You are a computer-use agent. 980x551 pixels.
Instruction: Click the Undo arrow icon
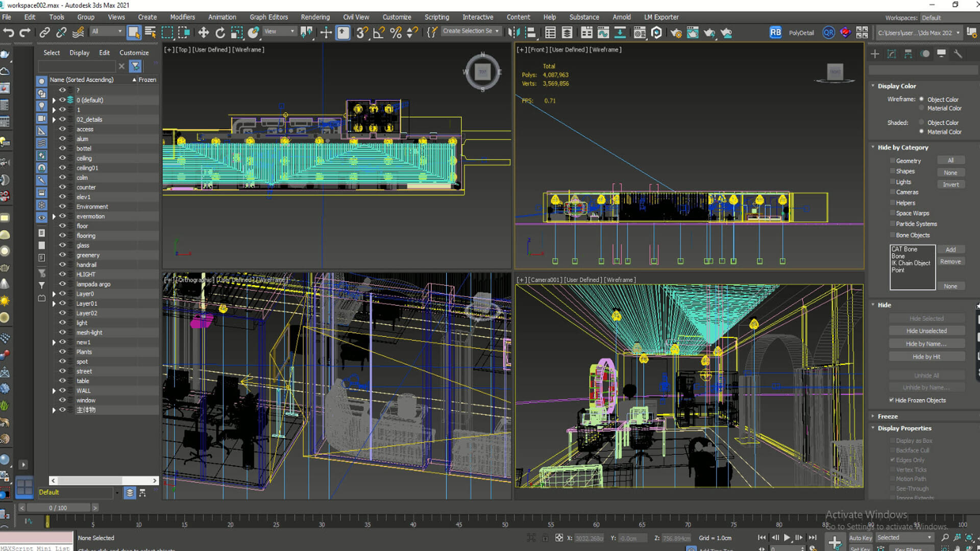9,33
